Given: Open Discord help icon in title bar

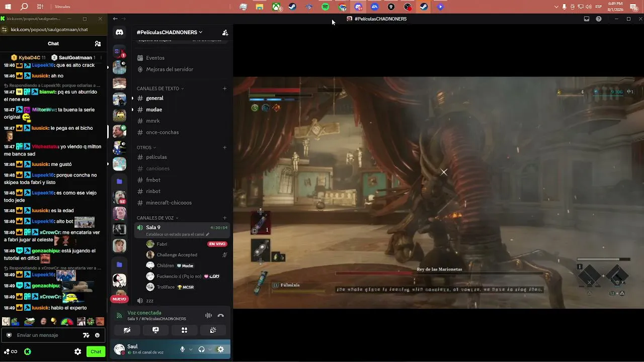Looking at the screenshot, I should [x=598, y=19].
